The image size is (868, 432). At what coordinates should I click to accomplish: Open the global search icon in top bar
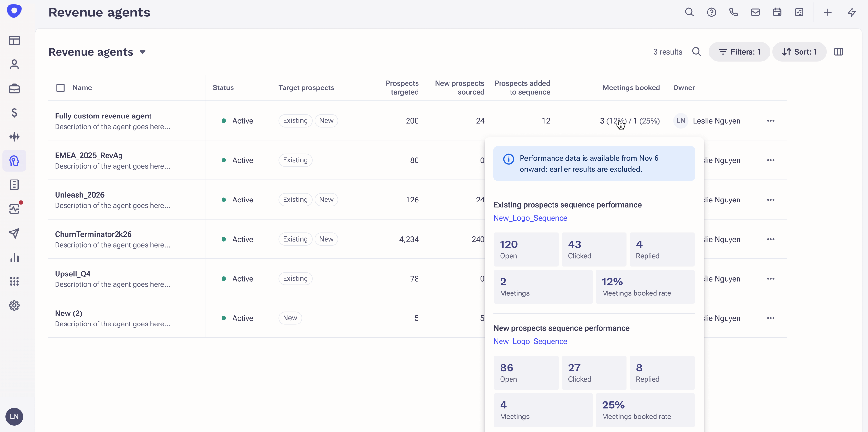click(x=689, y=13)
